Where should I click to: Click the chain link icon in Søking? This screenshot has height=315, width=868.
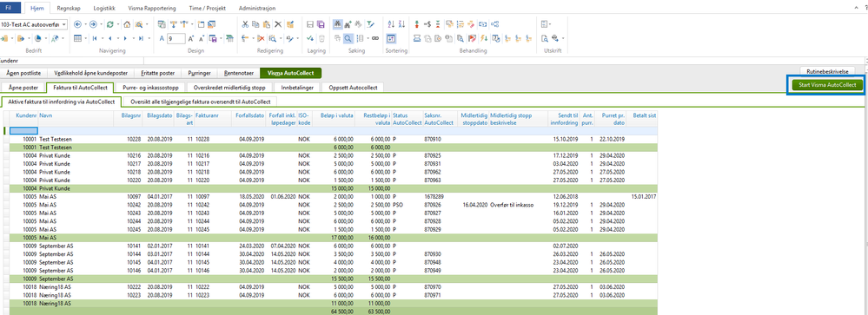[x=374, y=38]
